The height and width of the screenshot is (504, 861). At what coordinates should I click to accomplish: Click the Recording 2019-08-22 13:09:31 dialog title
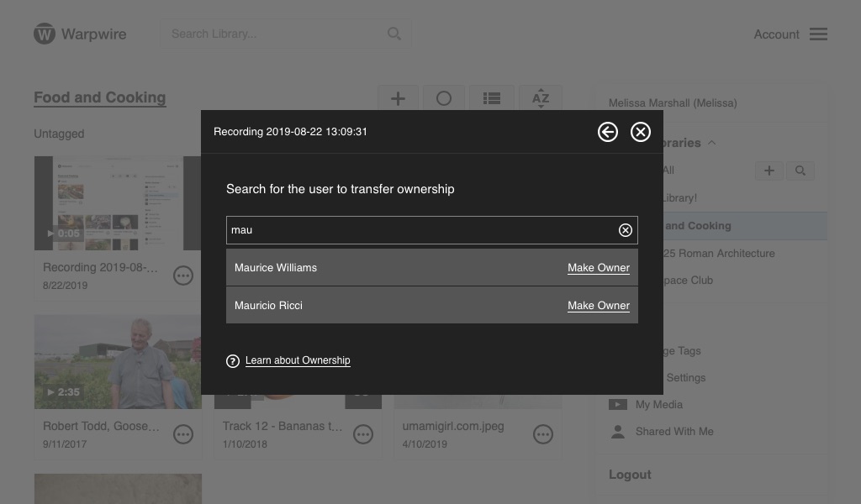(290, 132)
